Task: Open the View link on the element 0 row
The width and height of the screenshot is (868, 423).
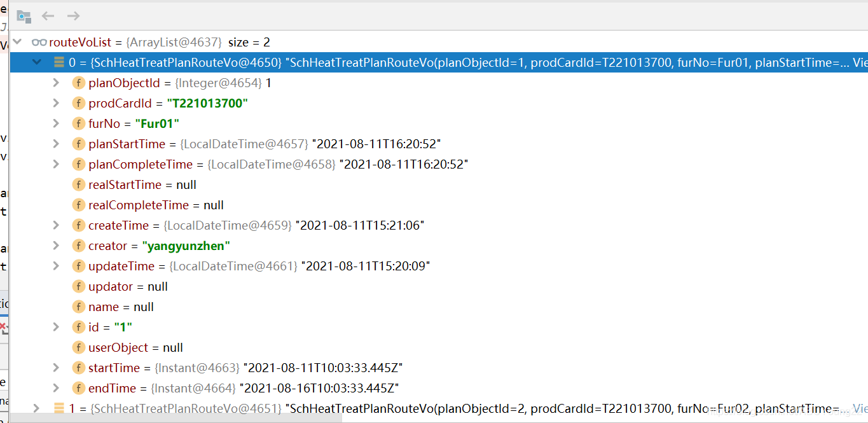Action: (862, 62)
